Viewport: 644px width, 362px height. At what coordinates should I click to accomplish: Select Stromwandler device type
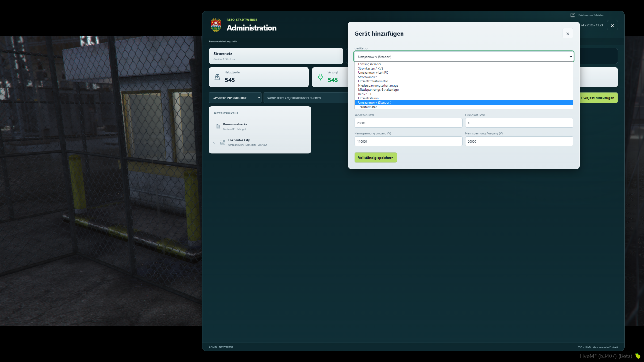464,77
